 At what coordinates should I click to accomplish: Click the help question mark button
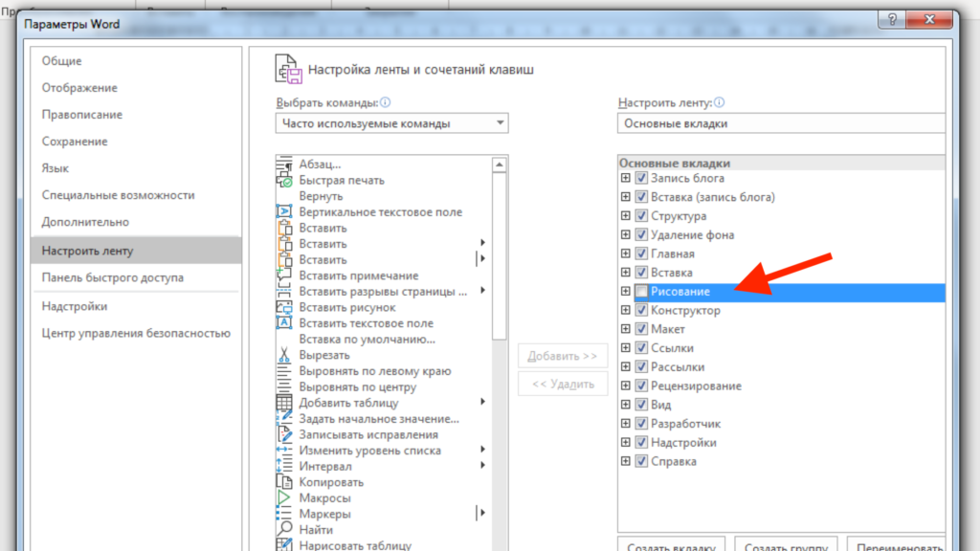point(893,19)
